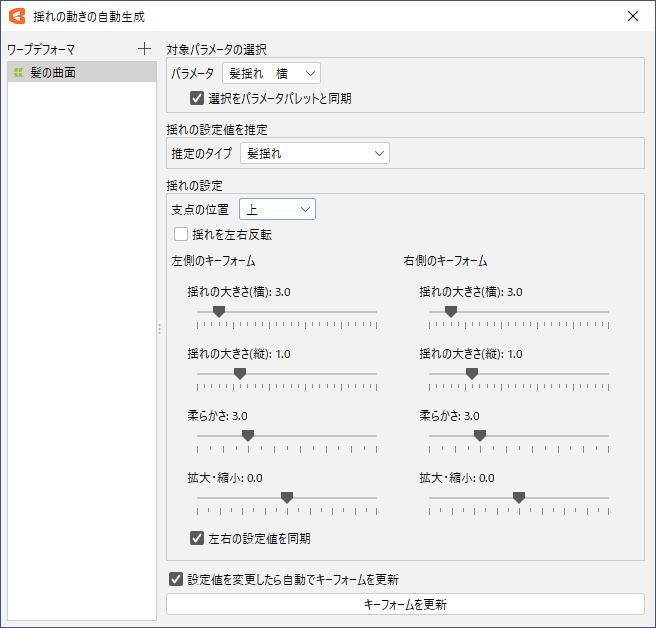Expand the 推定のタイプ dropdown
The height and width of the screenshot is (628, 656).
click(x=314, y=153)
